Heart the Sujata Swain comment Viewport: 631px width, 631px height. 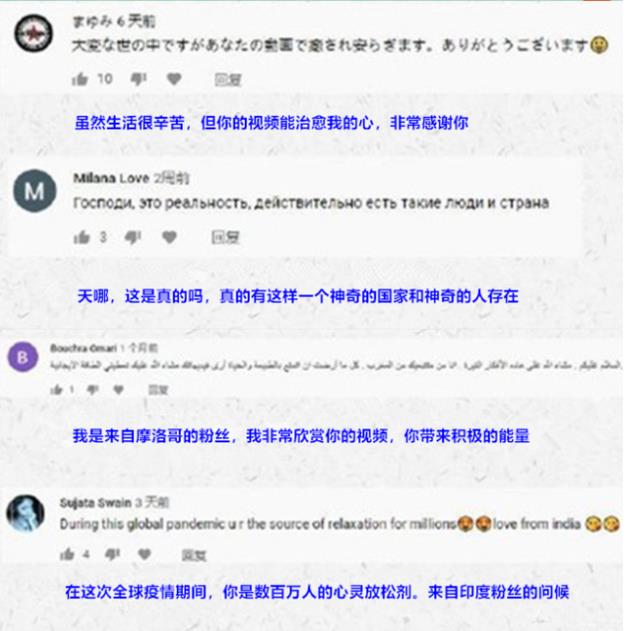[x=144, y=554]
